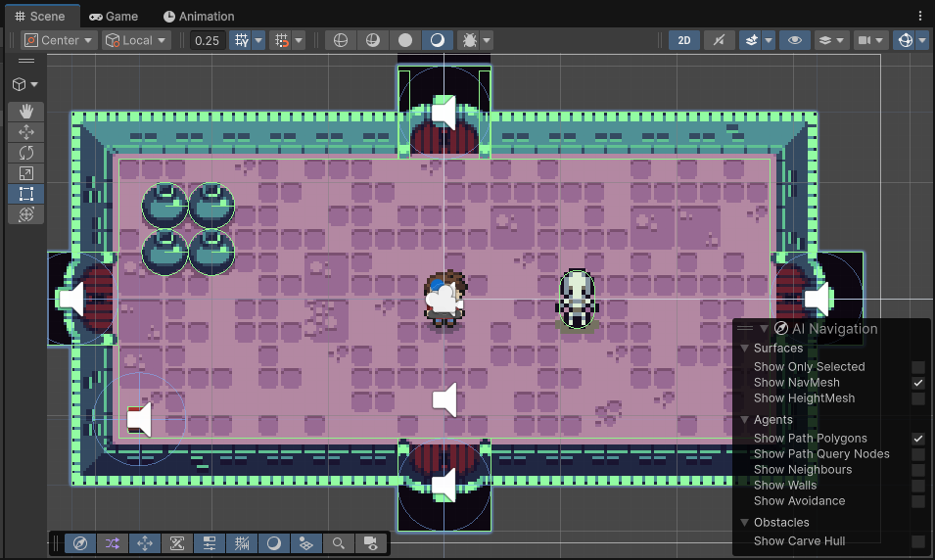Uncheck Show Path Polygons option
The width and height of the screenshot is (935, 560).
918,439
